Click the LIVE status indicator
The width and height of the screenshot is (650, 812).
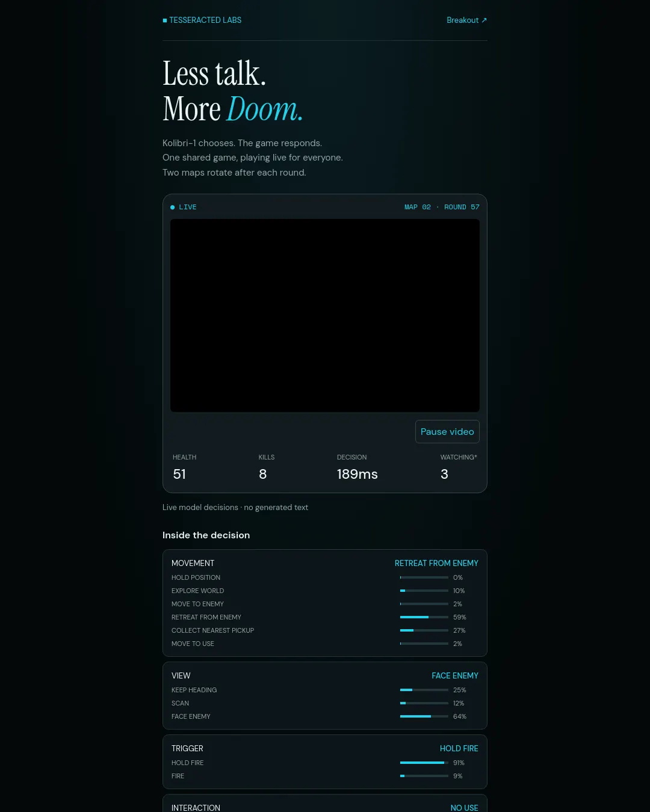pyautogui.click(x=184, y=207)
